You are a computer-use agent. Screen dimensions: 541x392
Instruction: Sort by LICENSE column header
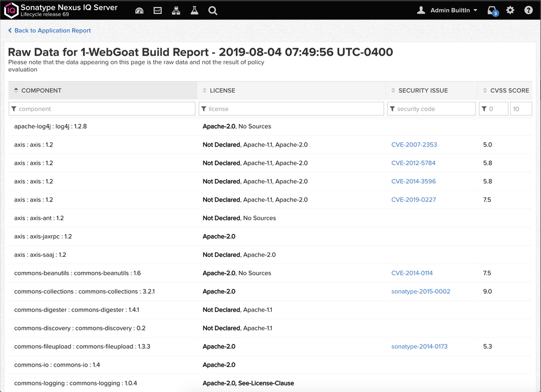[291, 90]
